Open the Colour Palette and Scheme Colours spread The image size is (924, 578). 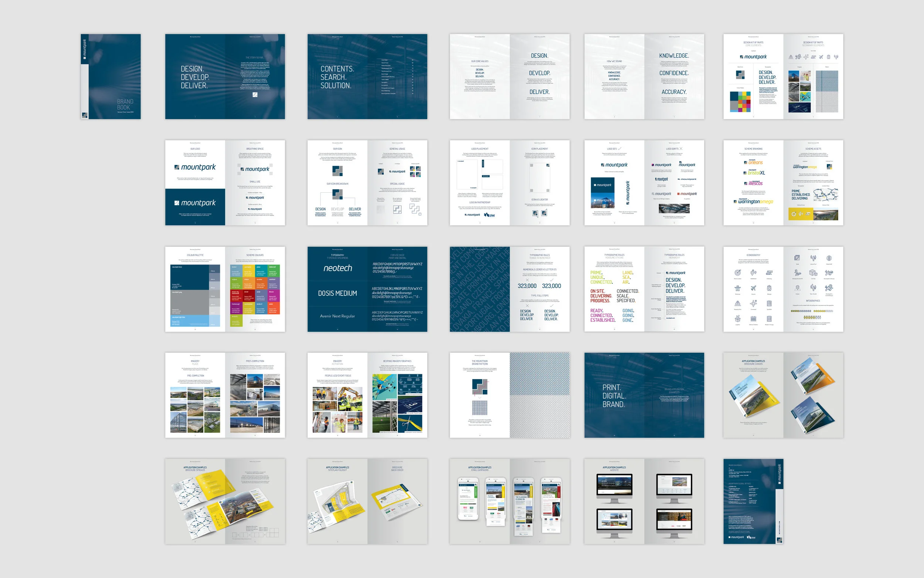(225, 289)
